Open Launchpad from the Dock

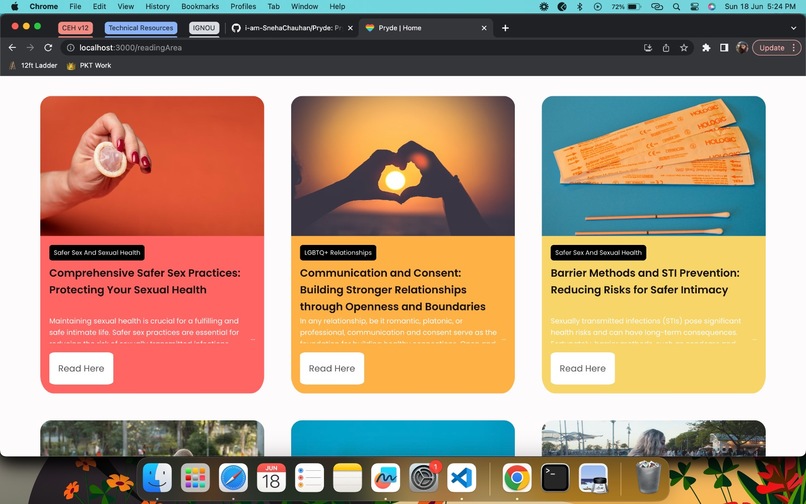coord(195,478)
